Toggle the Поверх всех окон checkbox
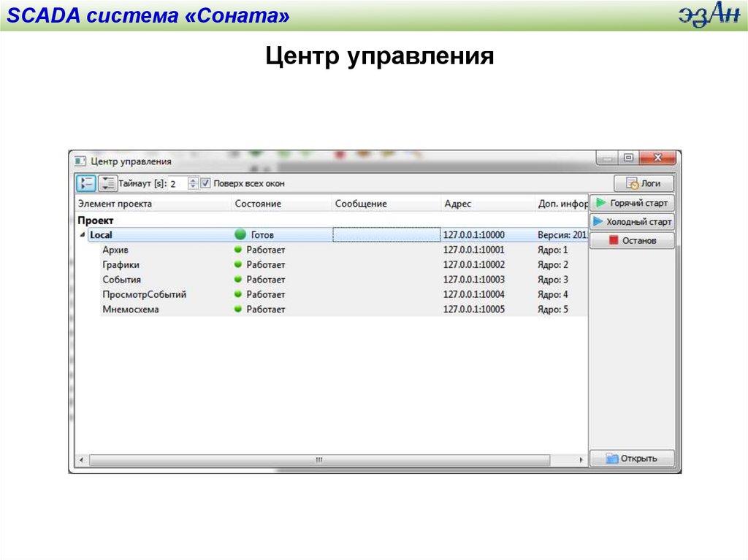The width and height of the screenshot is (748, 560). pyautogui.click(x=206, y=183)
